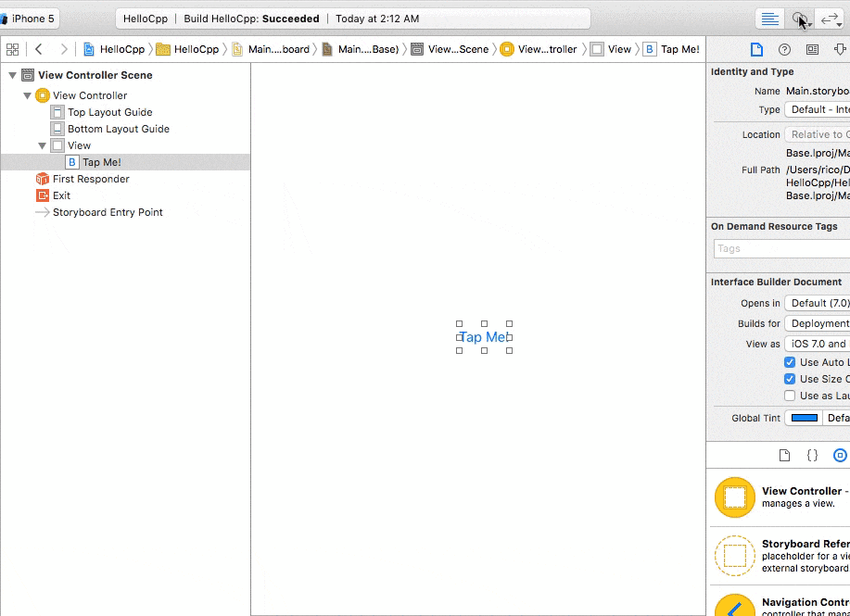Open the Object library at the bottom right
This screenshot has height=616, width=850.
tap(840, 455)
